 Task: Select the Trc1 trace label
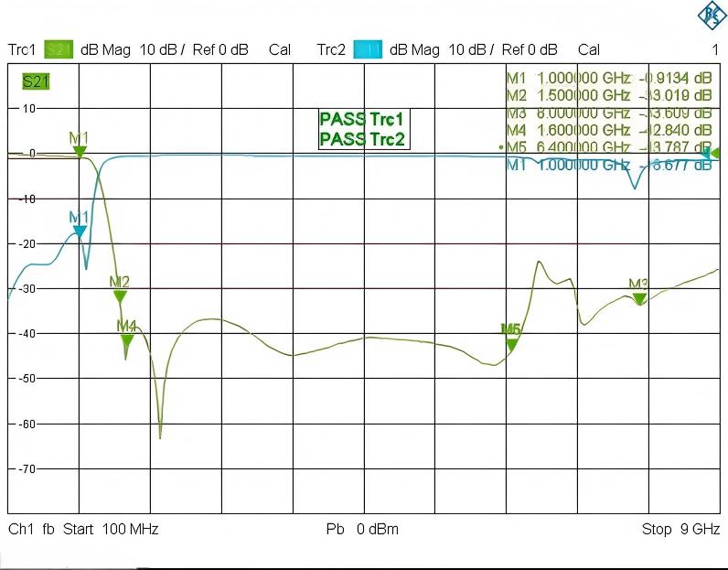click(x=22, y=49)
